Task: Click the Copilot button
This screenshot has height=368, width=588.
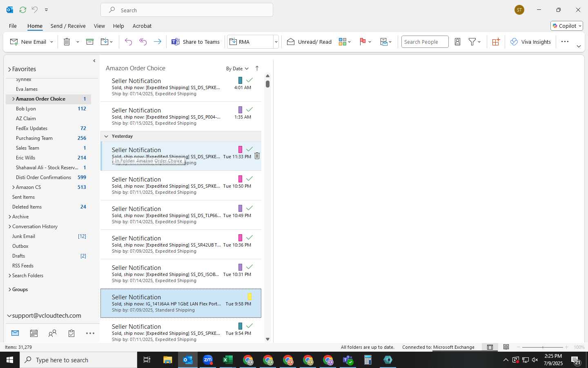Action: [567, 26]
